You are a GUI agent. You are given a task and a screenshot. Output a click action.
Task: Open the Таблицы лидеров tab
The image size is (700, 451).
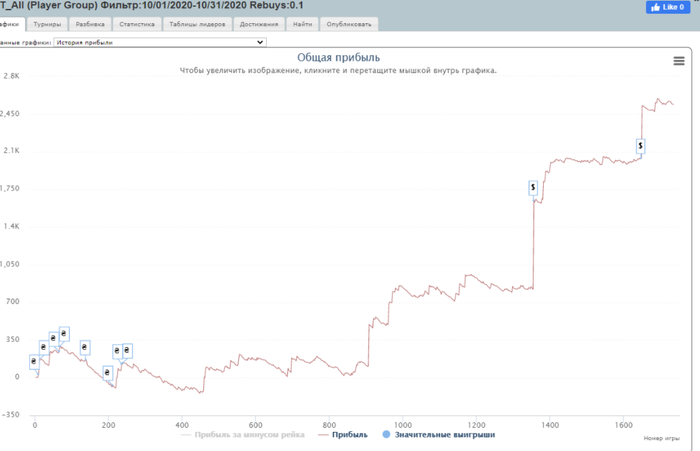(197, 24)
